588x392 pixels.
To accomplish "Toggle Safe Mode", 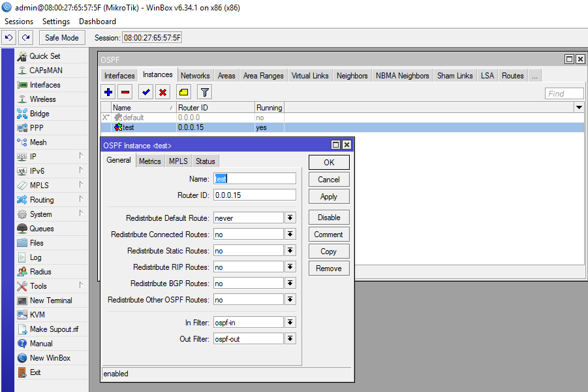I will [x=62, y=37].
